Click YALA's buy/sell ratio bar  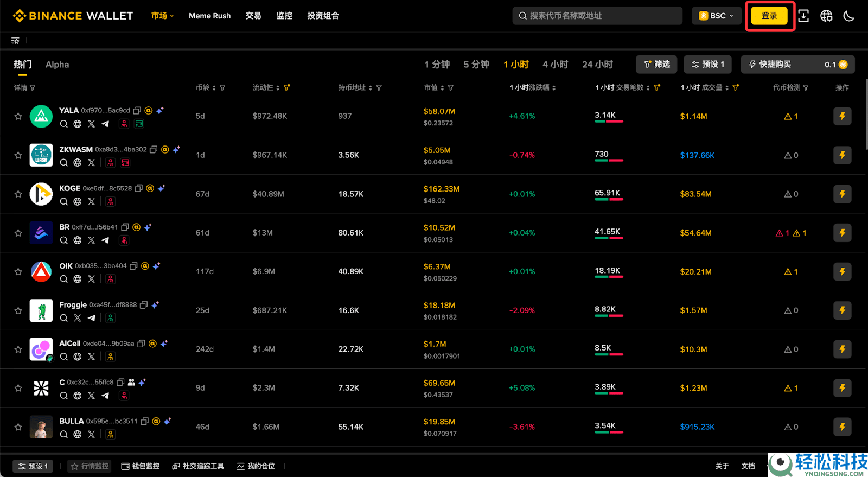(x=609, y=122)
